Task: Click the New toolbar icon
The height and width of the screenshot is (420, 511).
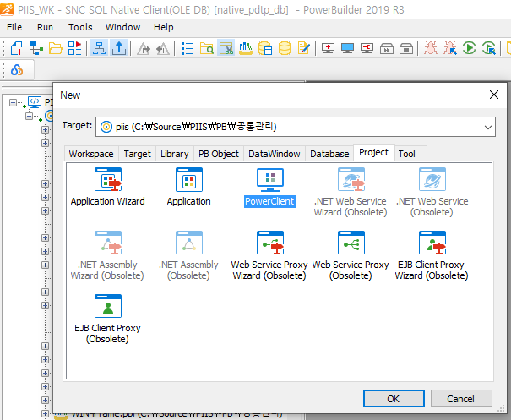Action: coord(17,48)
